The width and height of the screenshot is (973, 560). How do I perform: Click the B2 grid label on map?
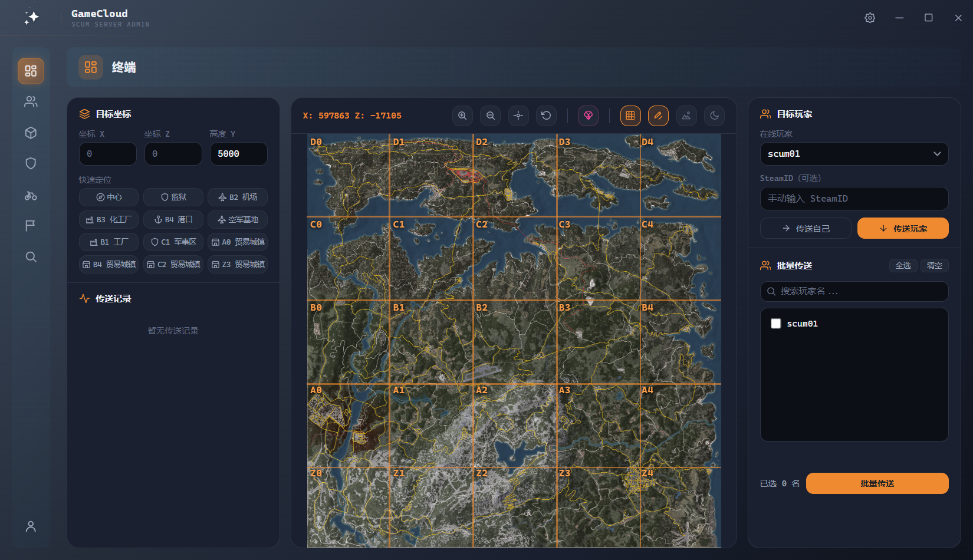482,308
